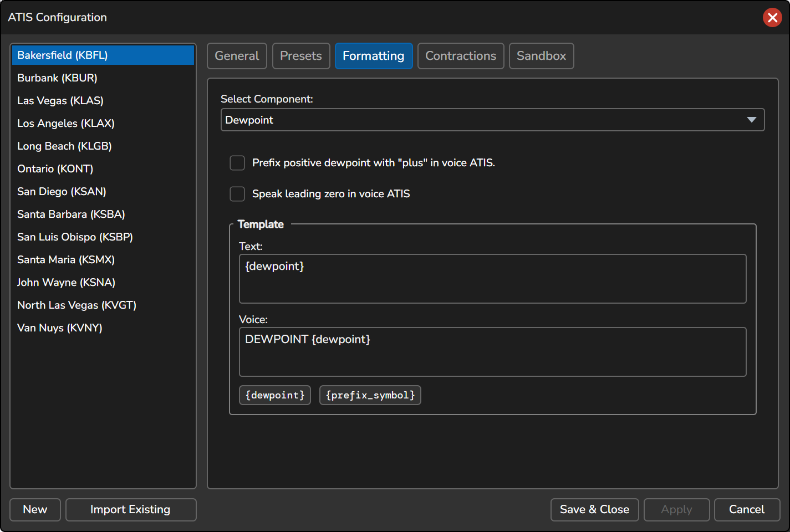Cancel the configuration changes
This screenshot has width=790, height=532.
pyautogui.click(x=747, y=510)
